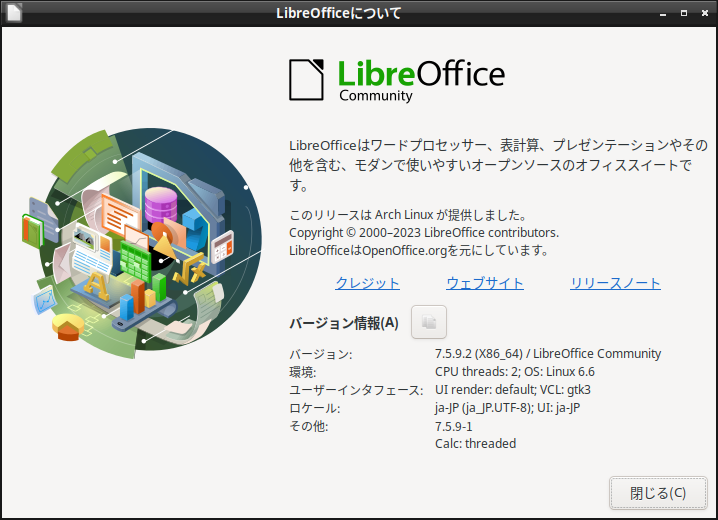Image resolution: width=718 pixels, height=520 pixels.
Task: Maximize the LibreOfficeについて window
Action: [684, 13]
